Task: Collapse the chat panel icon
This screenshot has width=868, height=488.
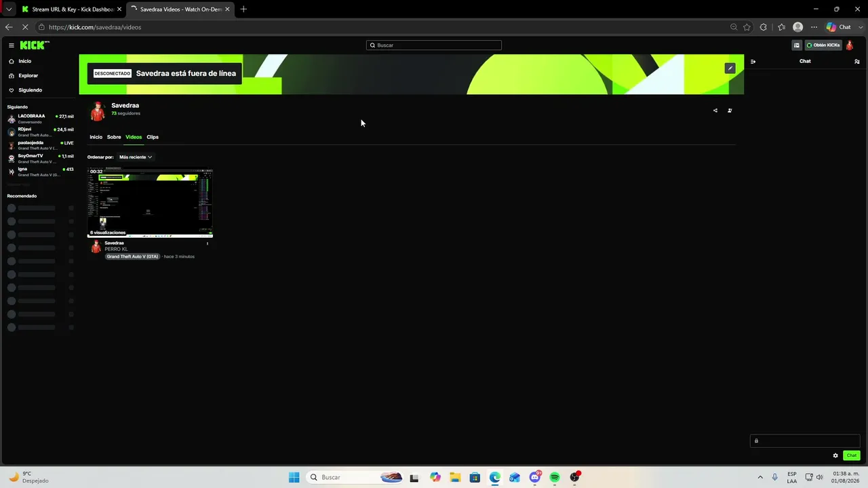Action: coord(753,61)
